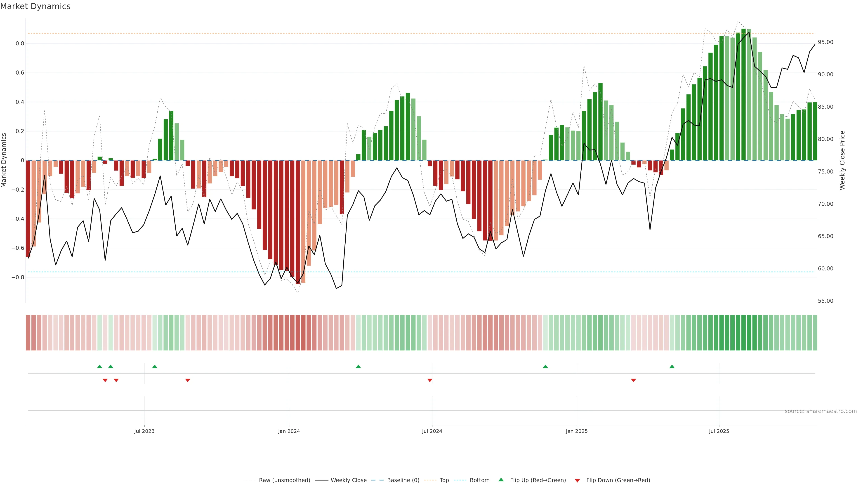
Task: Click the Flip Down red triangle legend icon
Action: pyautogui.click(x=577, y=480)
